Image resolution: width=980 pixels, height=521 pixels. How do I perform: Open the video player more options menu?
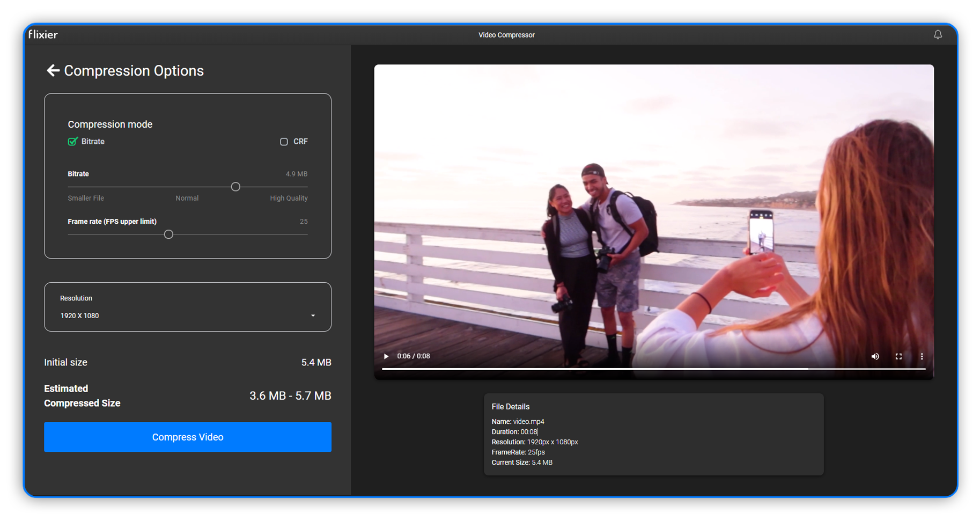coord(922,356)
